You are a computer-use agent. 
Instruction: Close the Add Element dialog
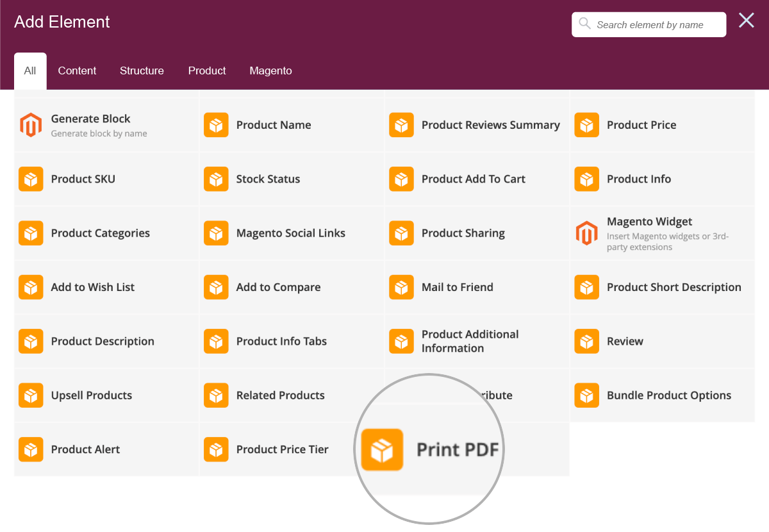tap(746, 20)
